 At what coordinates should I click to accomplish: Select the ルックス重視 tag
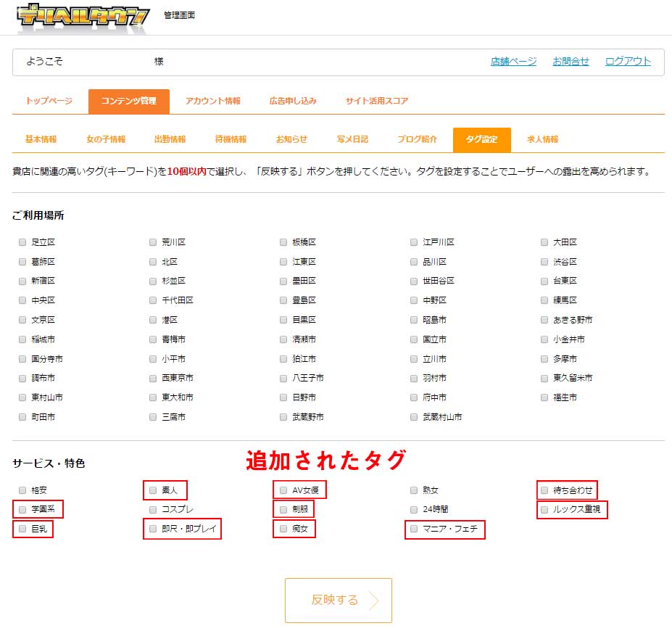[x=544, y=510]
